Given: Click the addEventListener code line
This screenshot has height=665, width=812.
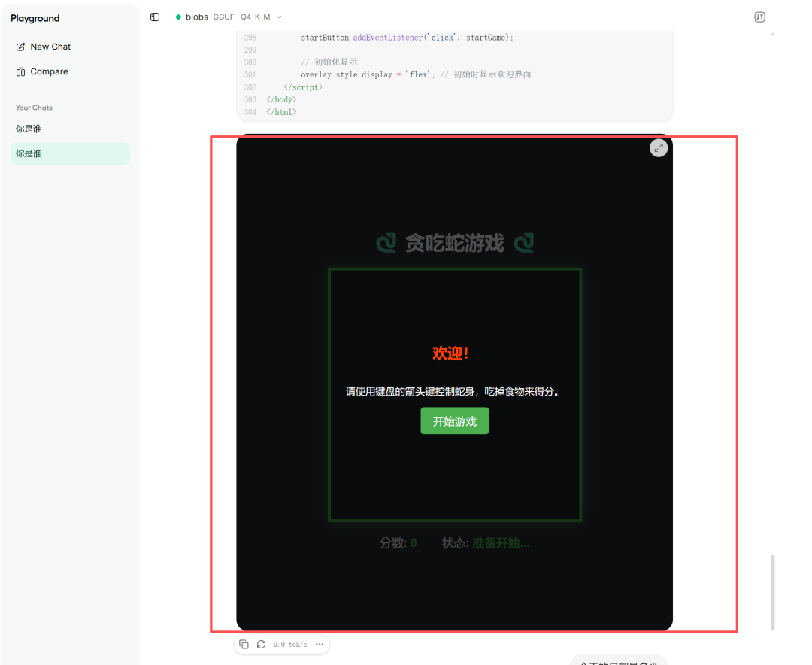Looking at the screenshot, I should pyautogui.click(x=407, y=38).
